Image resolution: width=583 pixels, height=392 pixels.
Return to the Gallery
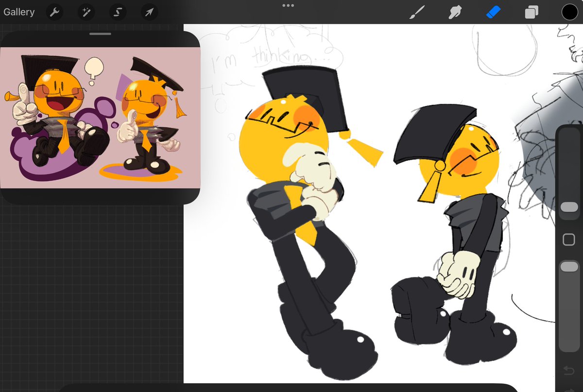[19, 12]
